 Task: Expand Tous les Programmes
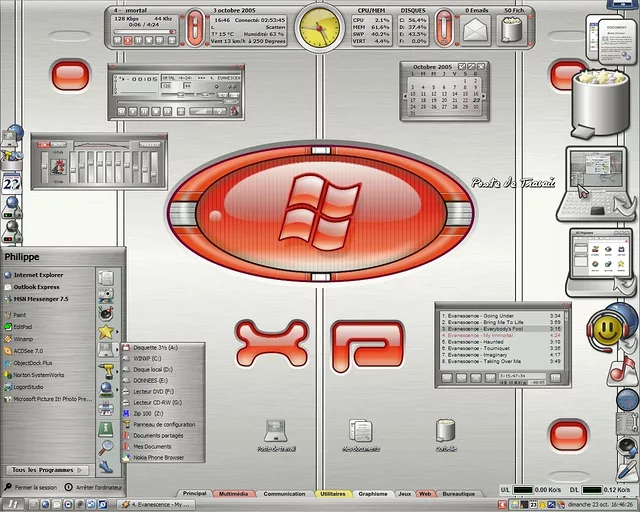tap(47, 469)
